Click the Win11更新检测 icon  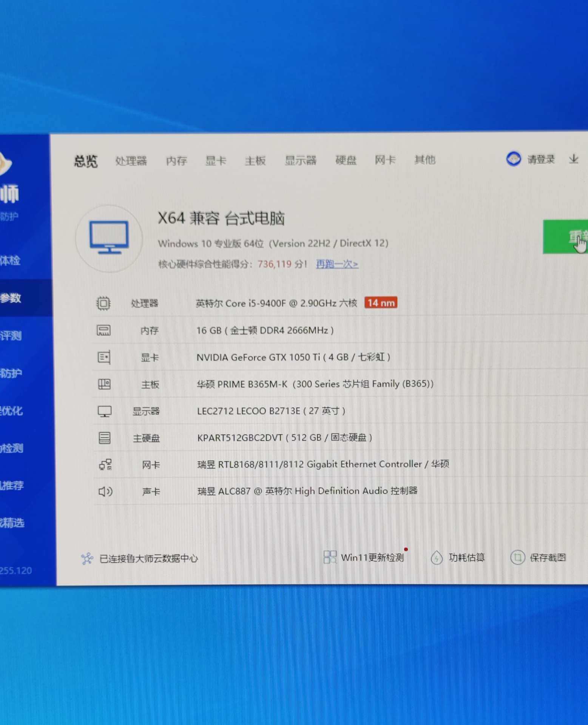pos(330,557)
